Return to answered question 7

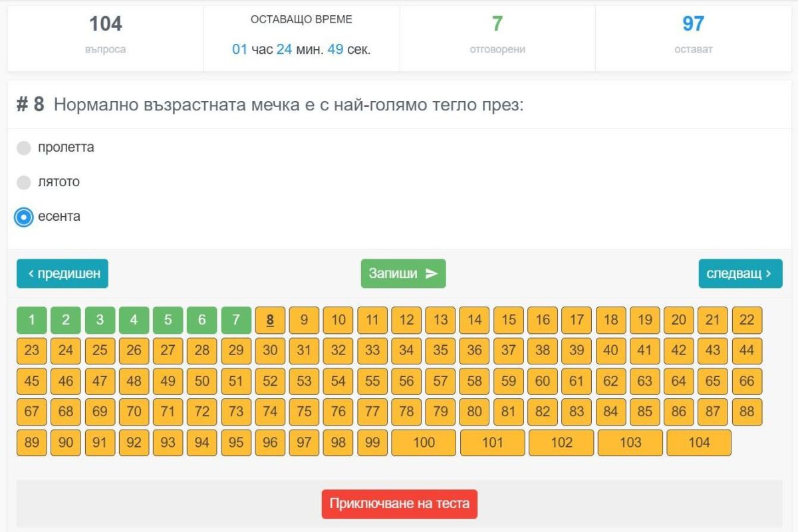point(236,320)
